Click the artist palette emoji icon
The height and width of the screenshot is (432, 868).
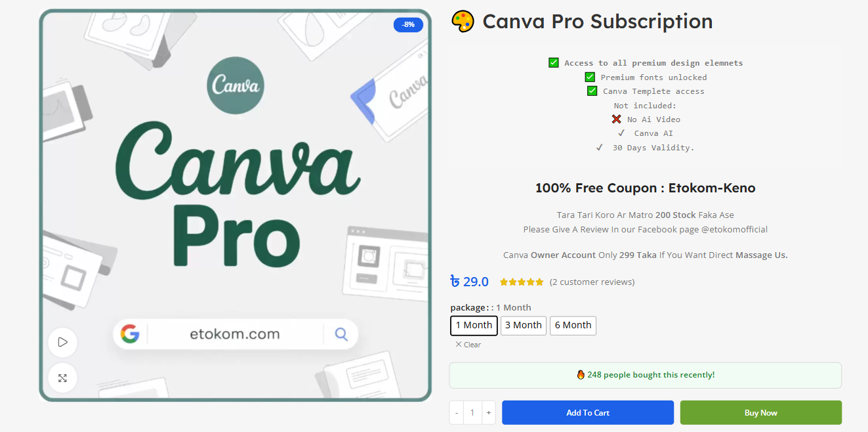click(x=463, y=21)
